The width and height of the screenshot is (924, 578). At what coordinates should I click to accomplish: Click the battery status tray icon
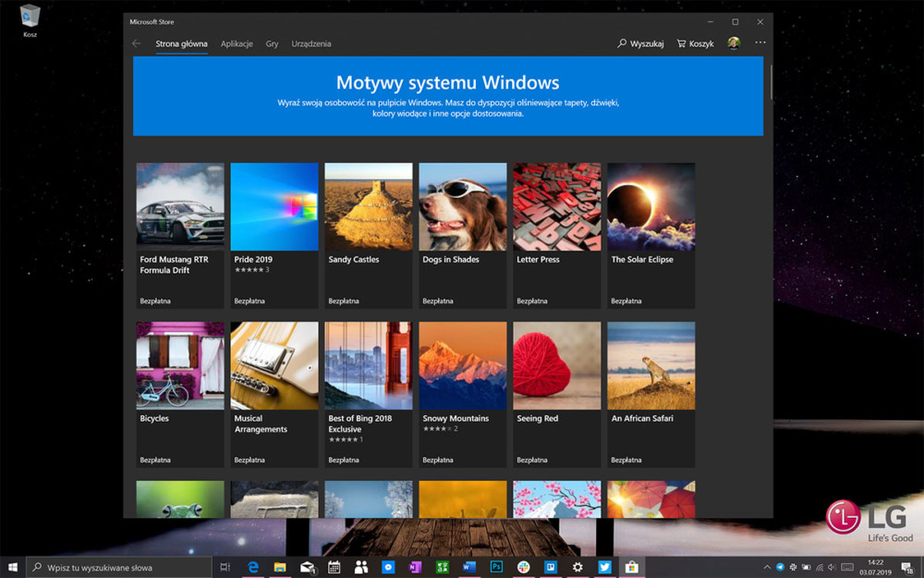[x=806, y=568]
